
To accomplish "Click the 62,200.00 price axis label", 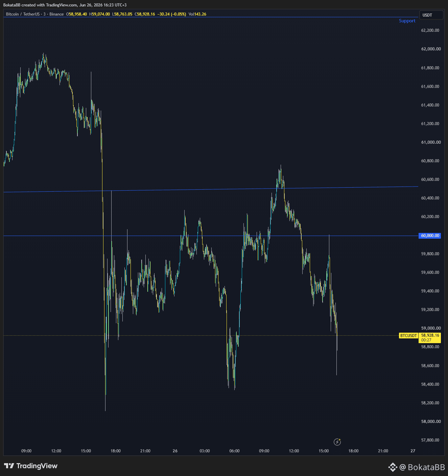I will (430, 30).
